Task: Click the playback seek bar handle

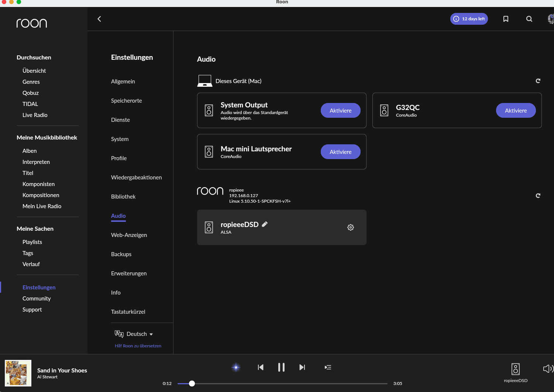Action: [192, 384]
